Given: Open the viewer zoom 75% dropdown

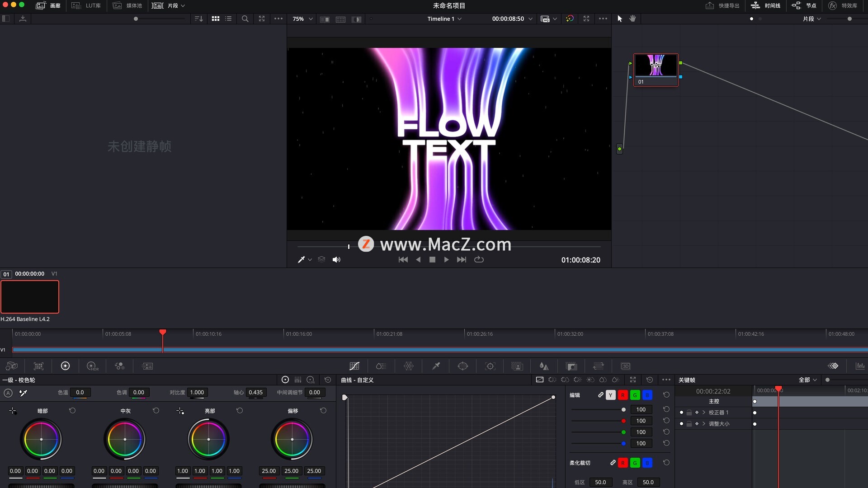Looking at the screenshot, I should tap(303, 19).
